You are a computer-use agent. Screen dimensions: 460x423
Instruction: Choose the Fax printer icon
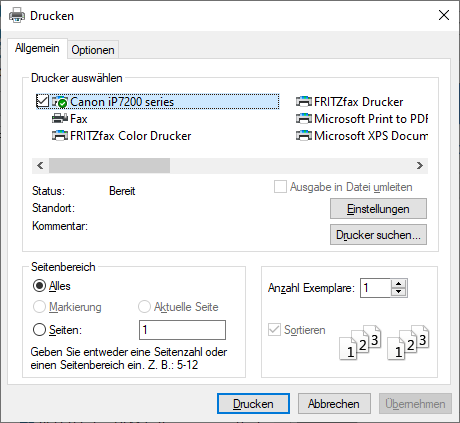pyautogui.click(x=60, y=118)
